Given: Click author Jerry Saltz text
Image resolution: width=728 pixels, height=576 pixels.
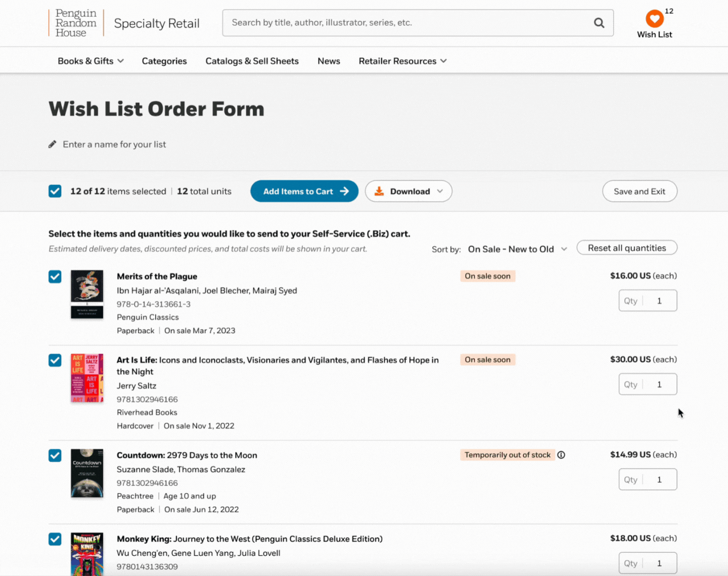Looking at the screenshot, I should click(136, 386).
